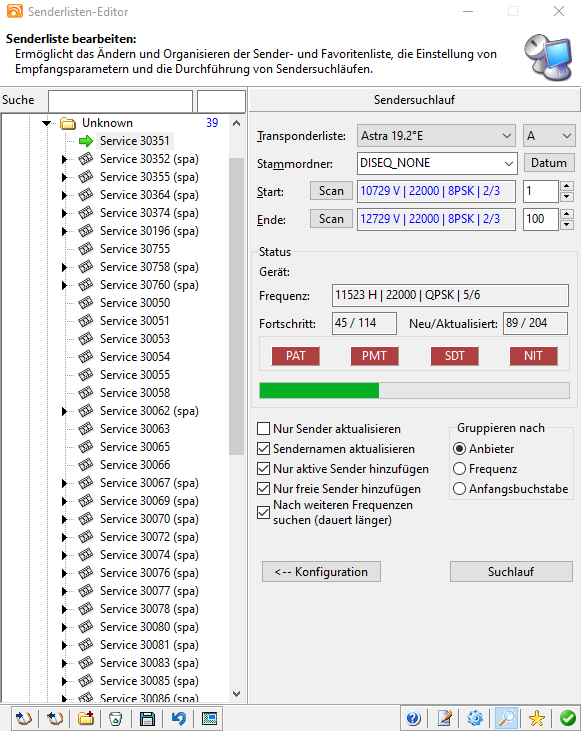Click the Scan button next to Ende
Screen dimensions: 581x731
click(x=331, y=219)
